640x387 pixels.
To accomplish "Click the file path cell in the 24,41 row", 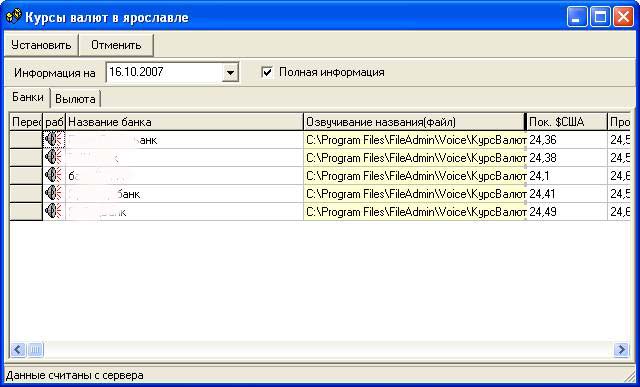I will (x=415, y=194).
